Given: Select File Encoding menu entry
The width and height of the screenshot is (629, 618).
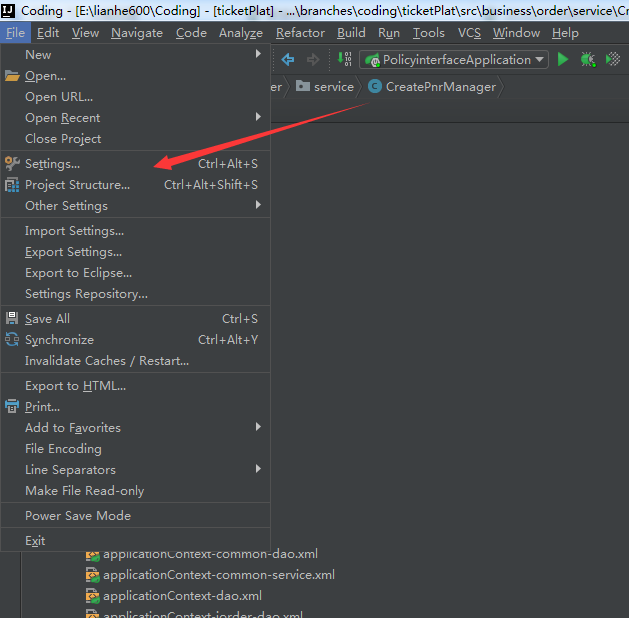Looking at the screenshot, I should [135, 449].
